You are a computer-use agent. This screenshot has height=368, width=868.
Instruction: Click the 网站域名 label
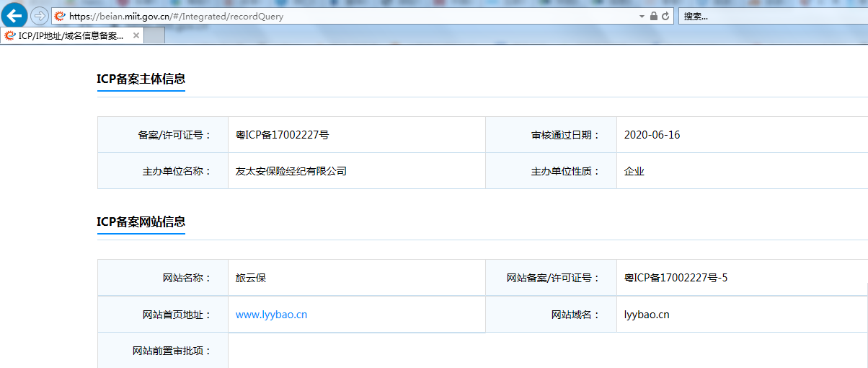[x=576, y=315]
